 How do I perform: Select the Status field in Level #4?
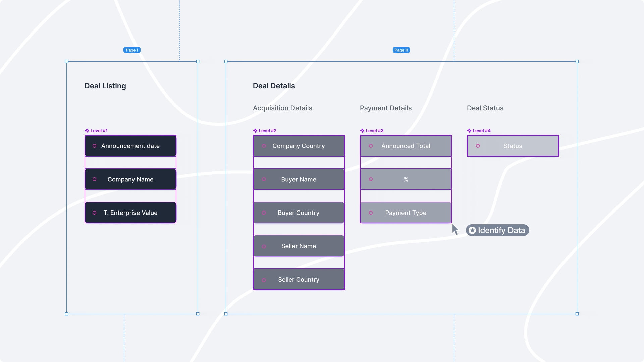[513, 145]
